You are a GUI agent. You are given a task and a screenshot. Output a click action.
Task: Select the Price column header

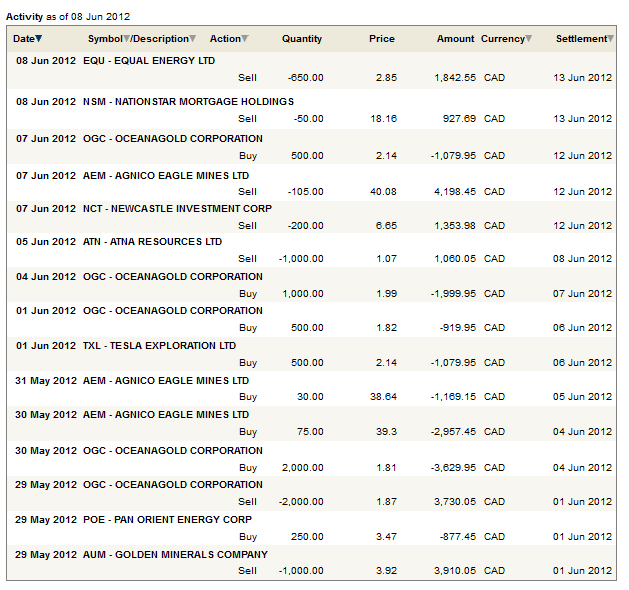(x=381, y=39)
